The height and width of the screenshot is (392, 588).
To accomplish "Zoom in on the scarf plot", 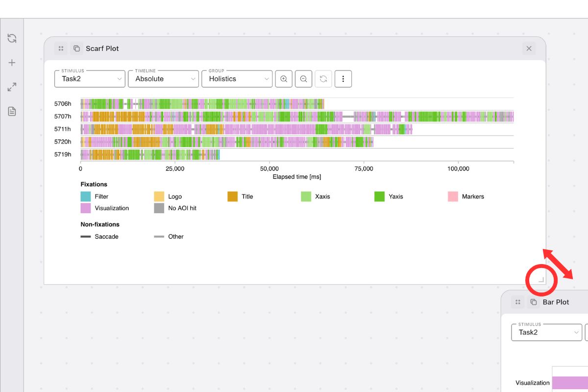I will 283,78.
